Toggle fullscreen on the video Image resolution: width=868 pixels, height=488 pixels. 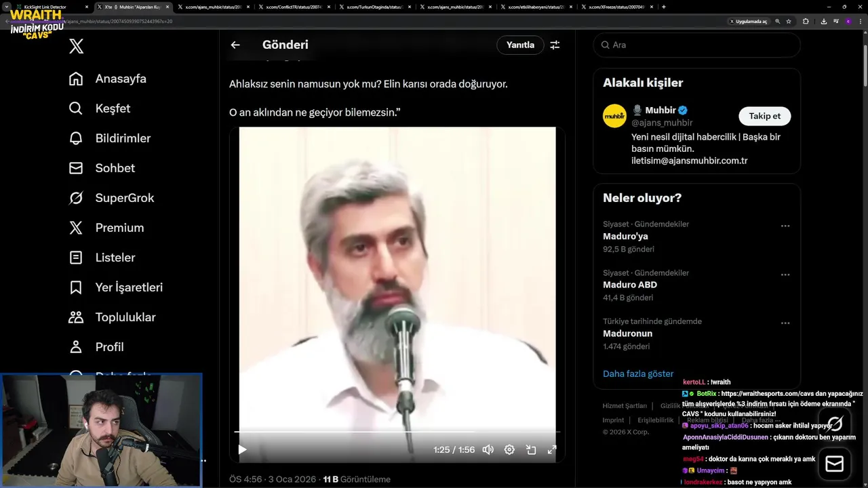[x=552, y=449]
